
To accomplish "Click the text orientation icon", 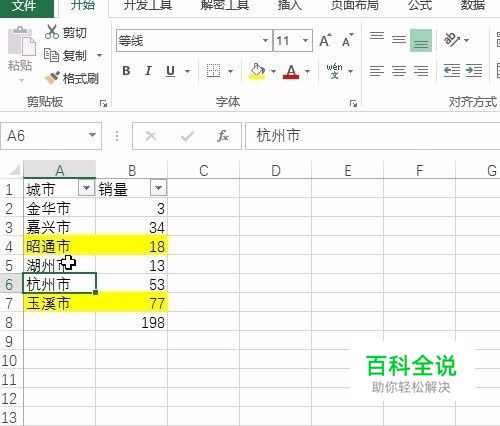I will point(452,40).
